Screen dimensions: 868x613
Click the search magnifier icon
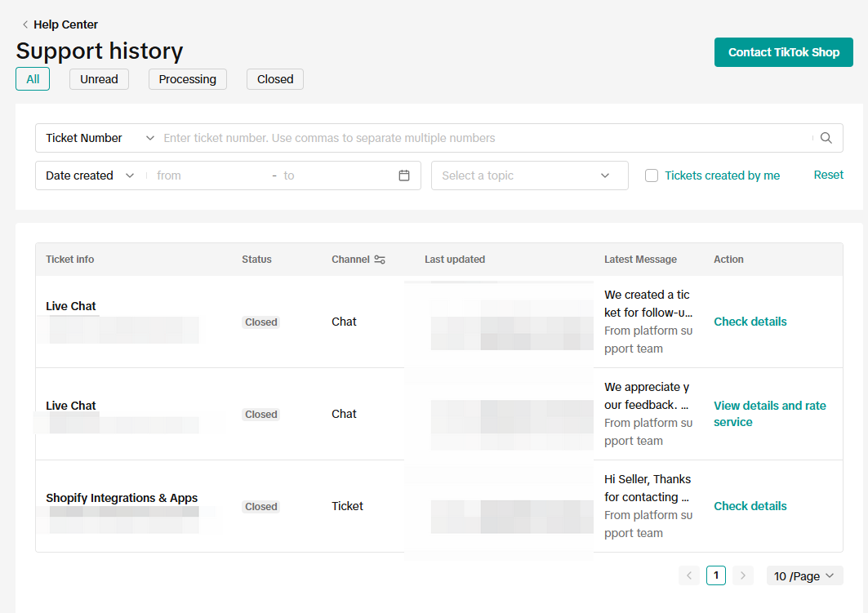[826, 138]
